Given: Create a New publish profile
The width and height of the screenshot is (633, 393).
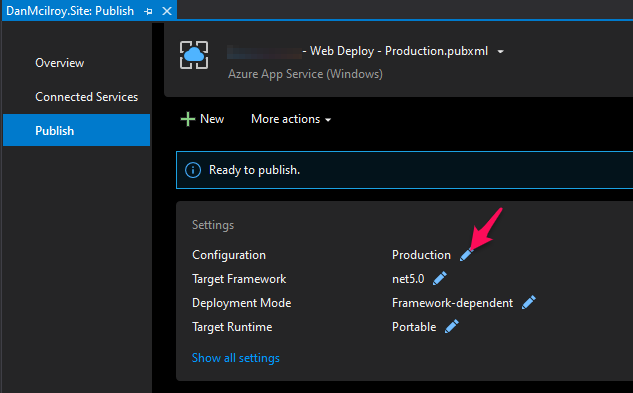Looking at the screenshot, I should click(202, 119).
